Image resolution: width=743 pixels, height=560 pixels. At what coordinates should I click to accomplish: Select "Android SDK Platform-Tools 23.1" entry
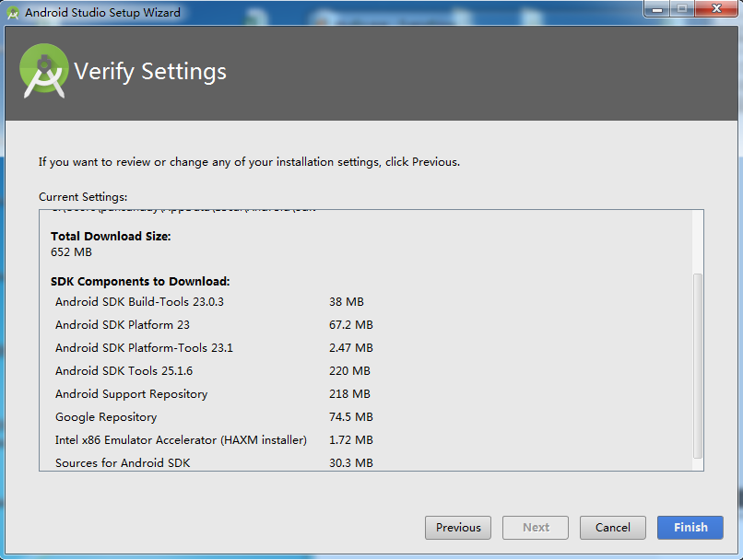click(x=144, y=348)
